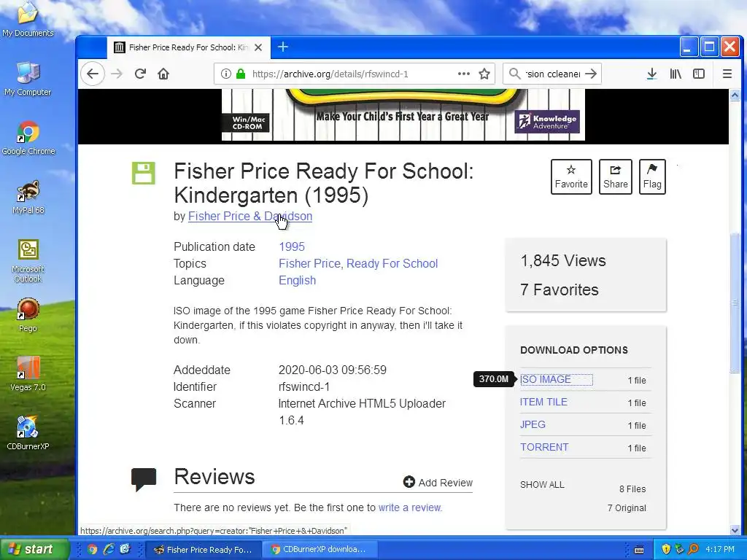Select Google Chrome desktop shortcut
The width and height of the screenshot is (747, 560).
[x=28, y=138]
